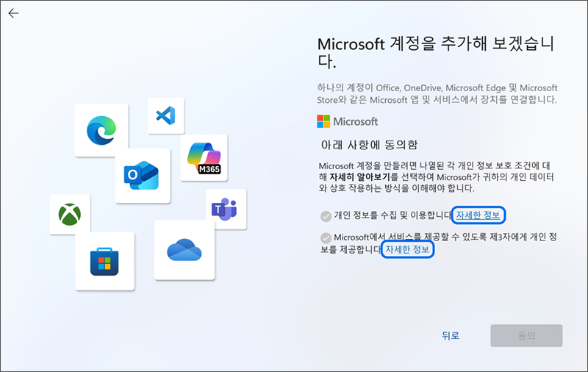The height and width of the screenshot is (372, 588).
Task: Click the 뒤로 button
Action: click(x=451, y=336)
